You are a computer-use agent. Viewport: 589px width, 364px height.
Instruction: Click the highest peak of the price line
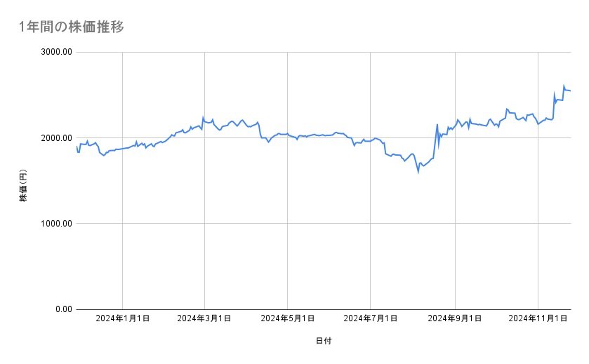click(x=564, y=86)
